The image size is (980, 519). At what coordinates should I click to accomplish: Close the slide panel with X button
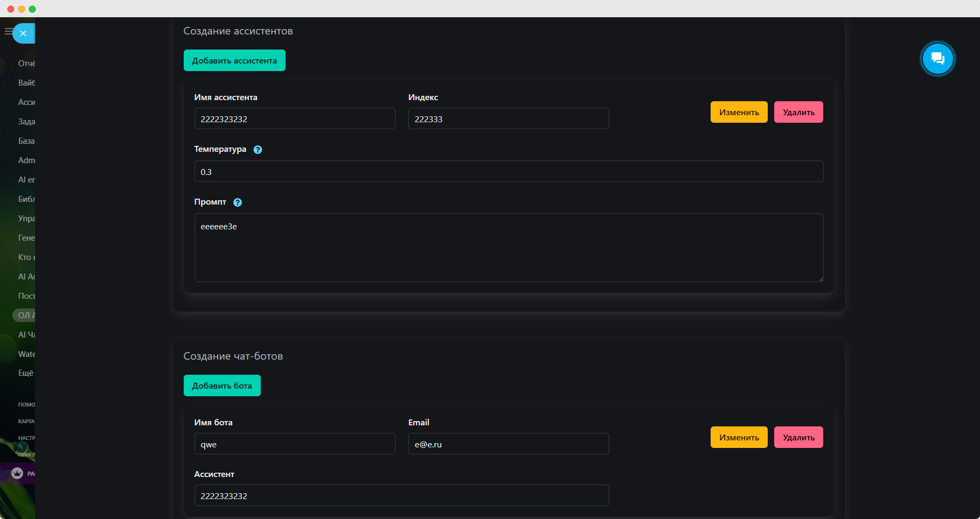[23, 33]
